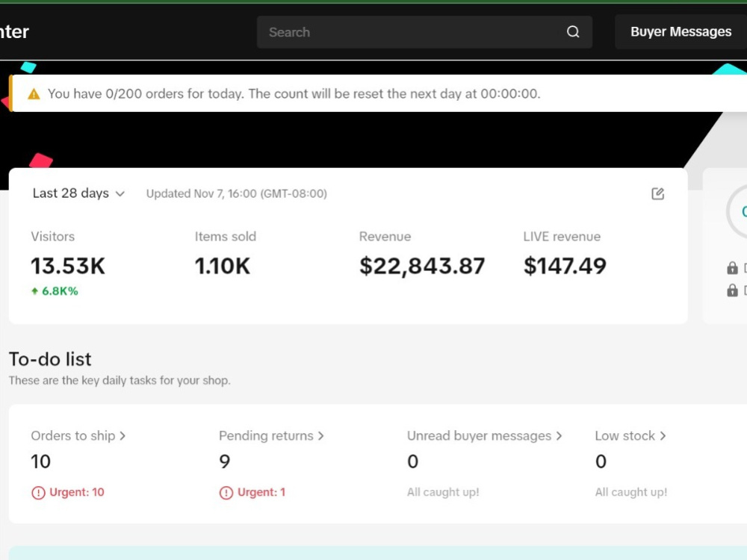Expand Unread buyer messages chevron
Image resolution: width=747 pixels, height=560 pixels.
[559, 436]
